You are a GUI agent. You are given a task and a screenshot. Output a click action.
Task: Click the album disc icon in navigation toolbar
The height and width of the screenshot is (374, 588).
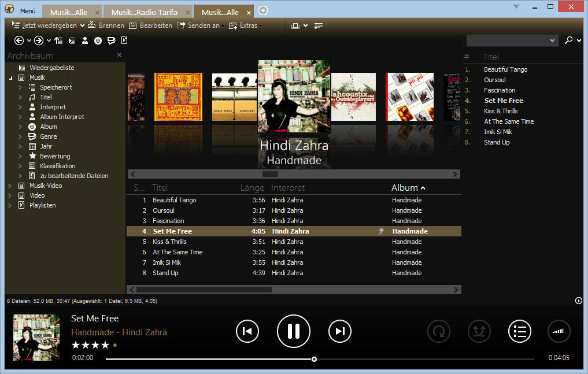(98, 40)
